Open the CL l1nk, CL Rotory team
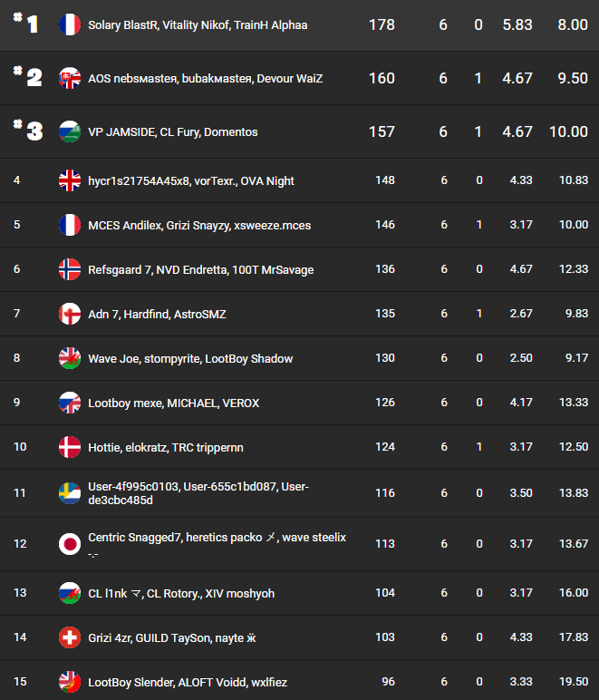The image size is (599, 700). click(x=181, y=593)
